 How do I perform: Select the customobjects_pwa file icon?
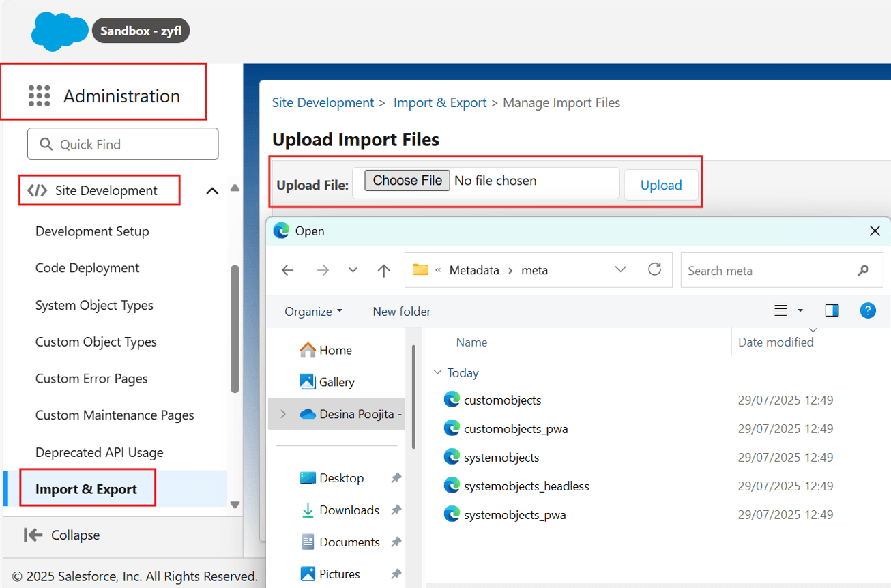452,428
